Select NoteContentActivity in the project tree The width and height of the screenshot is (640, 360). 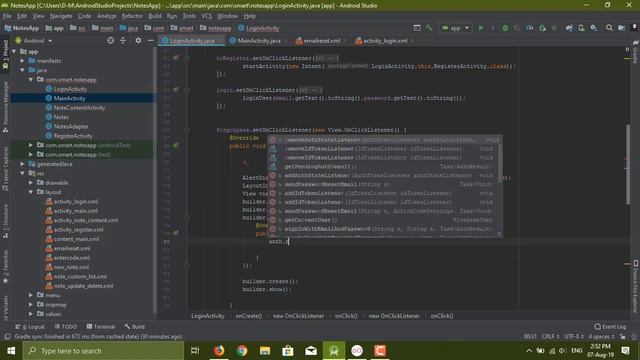79,108
